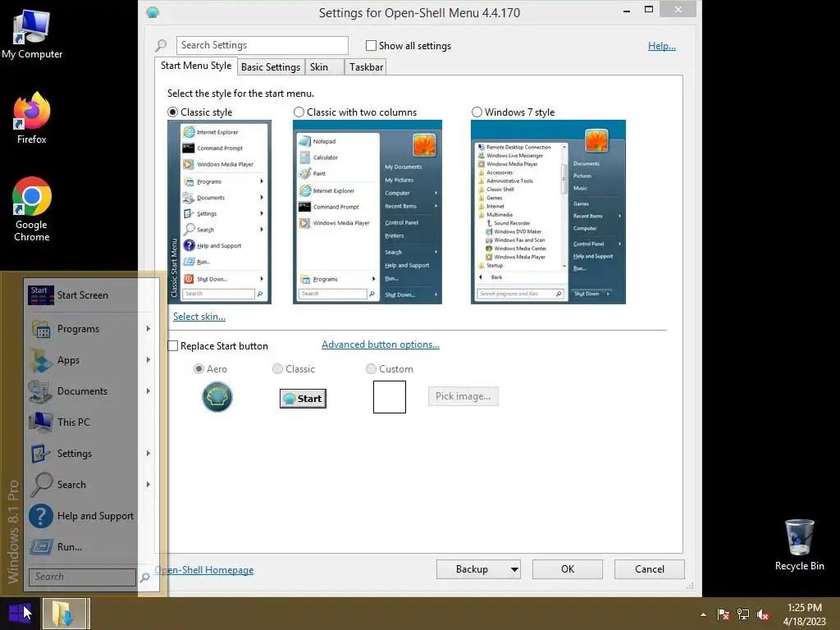Click the Classic with two columns preview image
Viewport: 840px width, 630px height.
pos(367,212)
